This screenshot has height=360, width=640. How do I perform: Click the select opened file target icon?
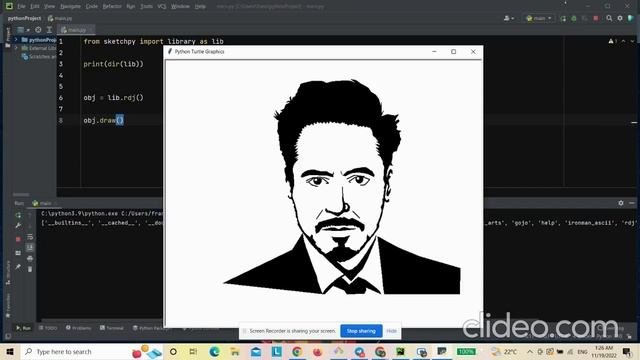click(38, 29)
